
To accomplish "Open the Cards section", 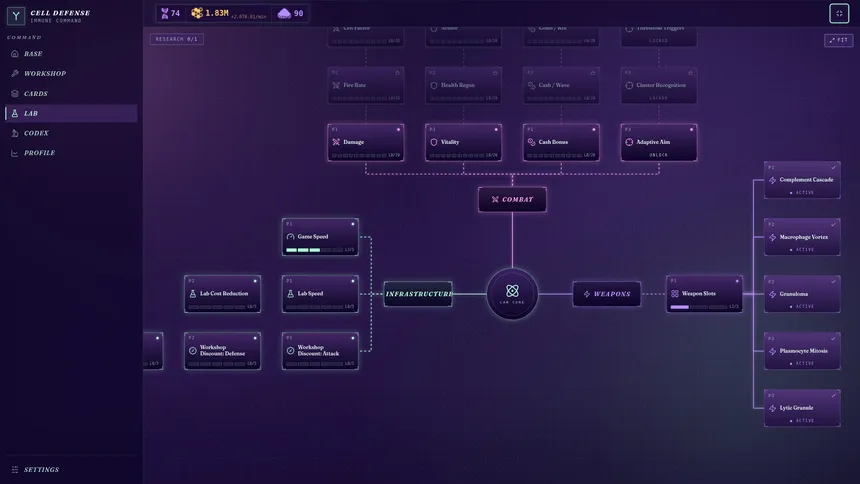I will tap(71, 93).
